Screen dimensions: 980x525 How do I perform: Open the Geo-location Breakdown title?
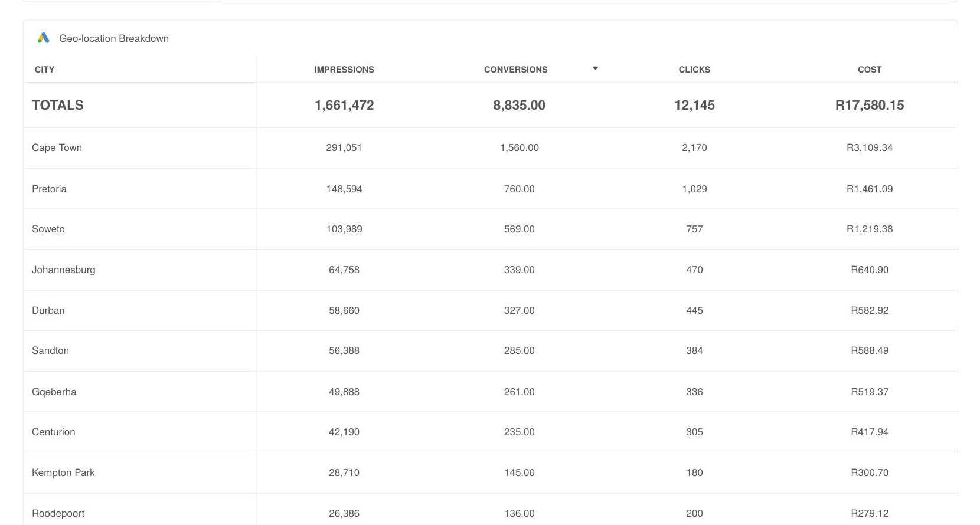pyautogui.click(x=114, y=38)
